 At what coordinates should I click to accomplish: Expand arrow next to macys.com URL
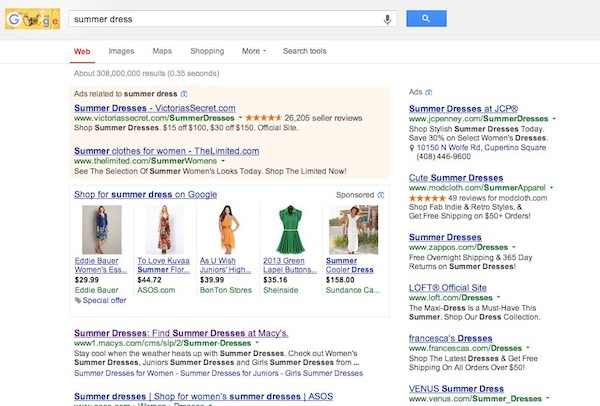click(x=257, y=343)
